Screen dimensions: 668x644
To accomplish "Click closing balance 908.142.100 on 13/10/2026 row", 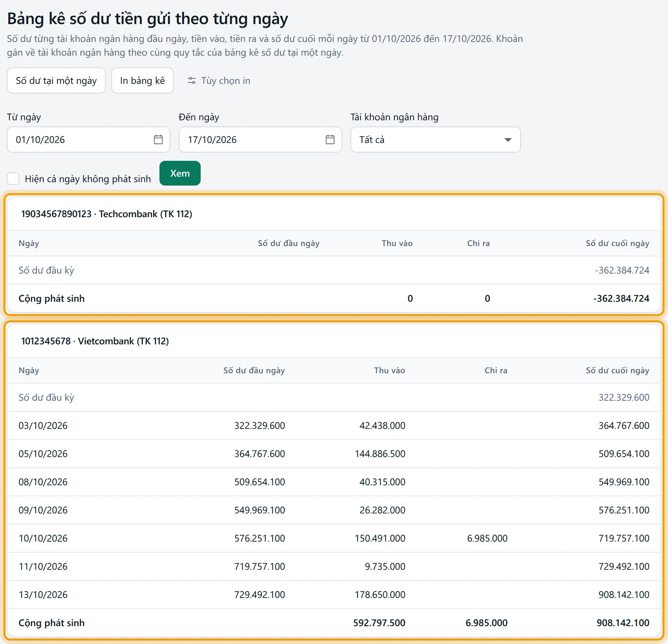I will 624,595.
